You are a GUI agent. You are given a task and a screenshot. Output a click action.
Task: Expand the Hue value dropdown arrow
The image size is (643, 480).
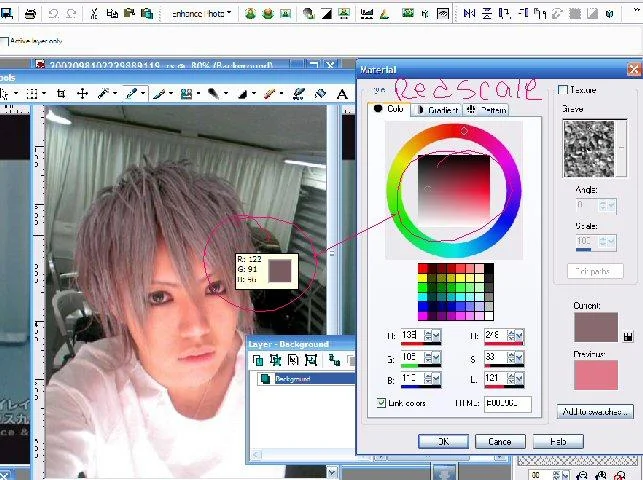point(519,335)
